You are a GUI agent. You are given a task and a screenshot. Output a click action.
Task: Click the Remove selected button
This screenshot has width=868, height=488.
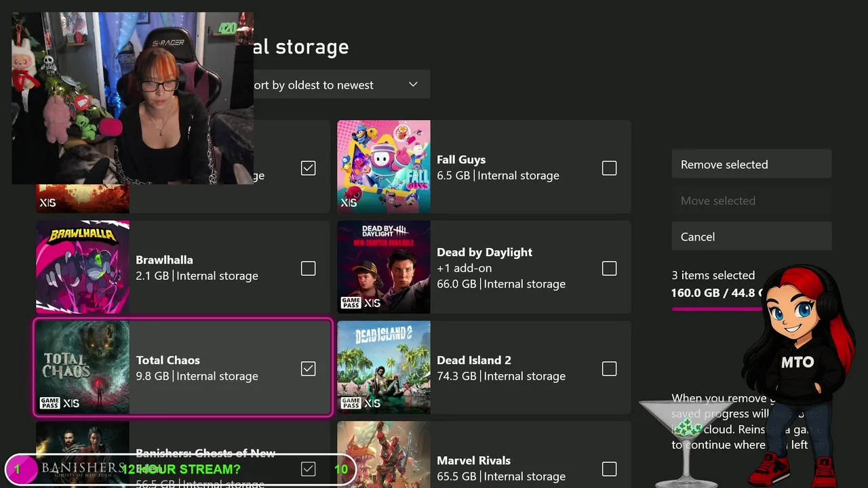pyautogui.click(x=751, y=165)
